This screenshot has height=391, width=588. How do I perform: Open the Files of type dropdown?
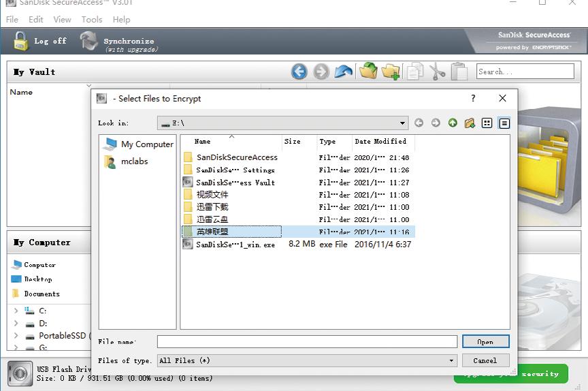click(x=451, y=360)
